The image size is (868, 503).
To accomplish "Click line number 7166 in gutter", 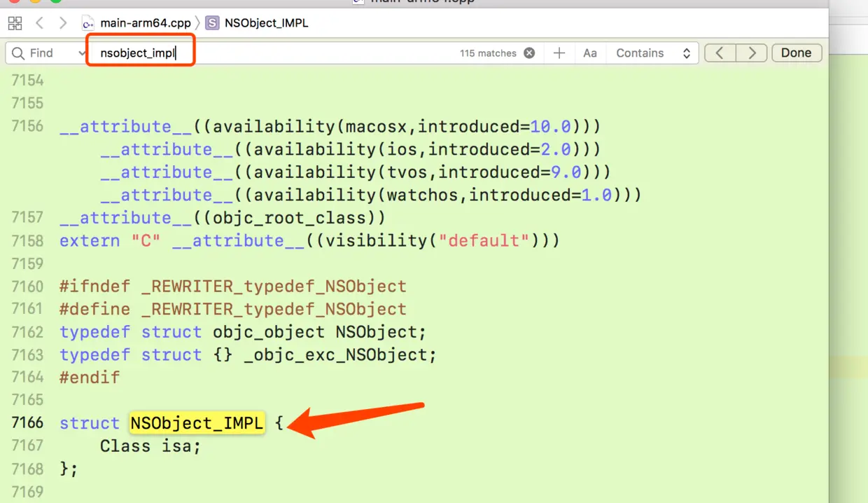I will coord(28,423).
